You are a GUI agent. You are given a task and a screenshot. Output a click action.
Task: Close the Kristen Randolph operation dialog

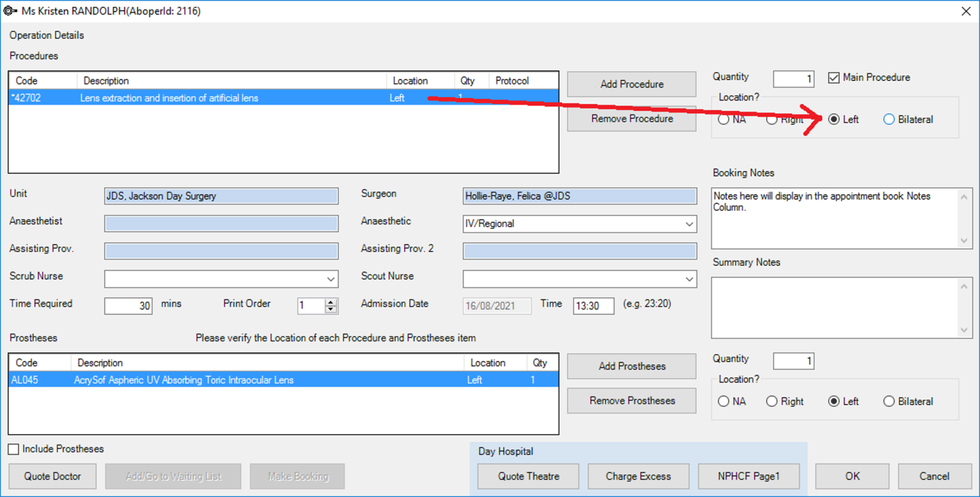[x=966, y=11]
